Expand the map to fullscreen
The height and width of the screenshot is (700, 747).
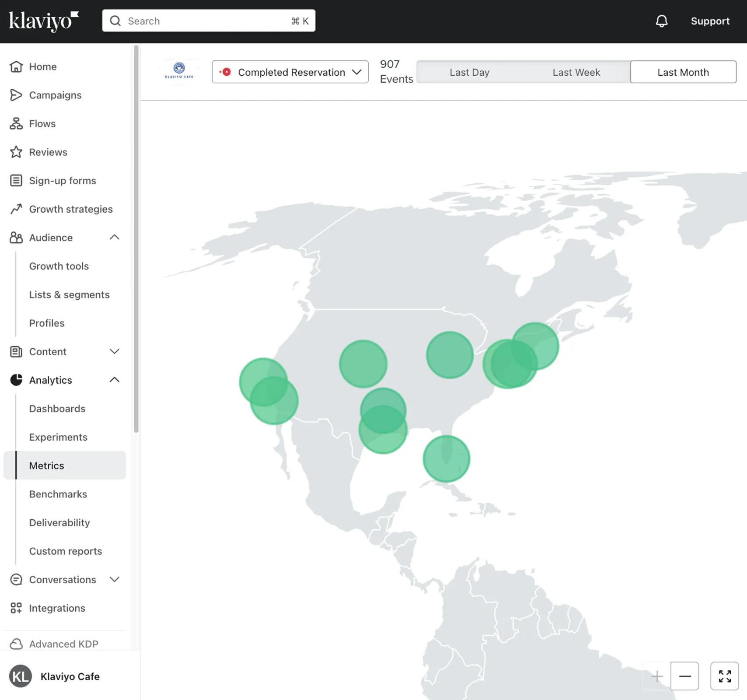[725, 676]
